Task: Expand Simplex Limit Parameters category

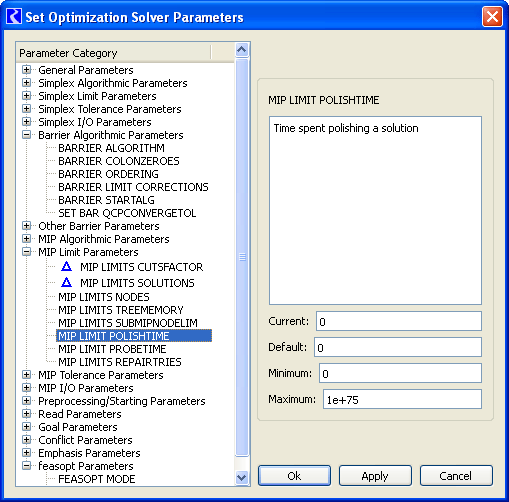Action: [26, 96]
